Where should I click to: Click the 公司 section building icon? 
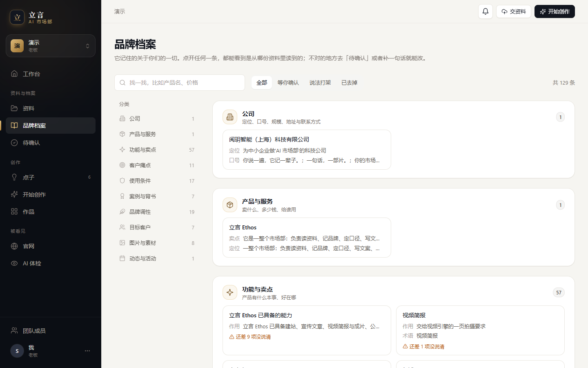coord(230,117)
